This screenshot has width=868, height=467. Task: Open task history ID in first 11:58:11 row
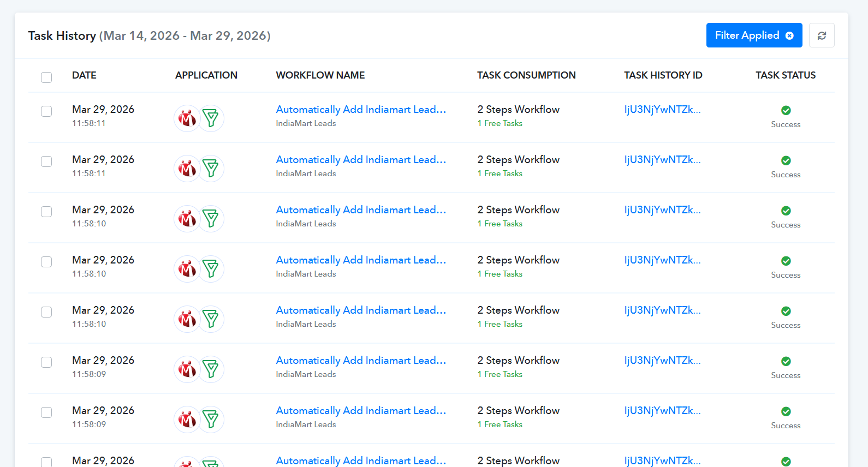[662, 110]
